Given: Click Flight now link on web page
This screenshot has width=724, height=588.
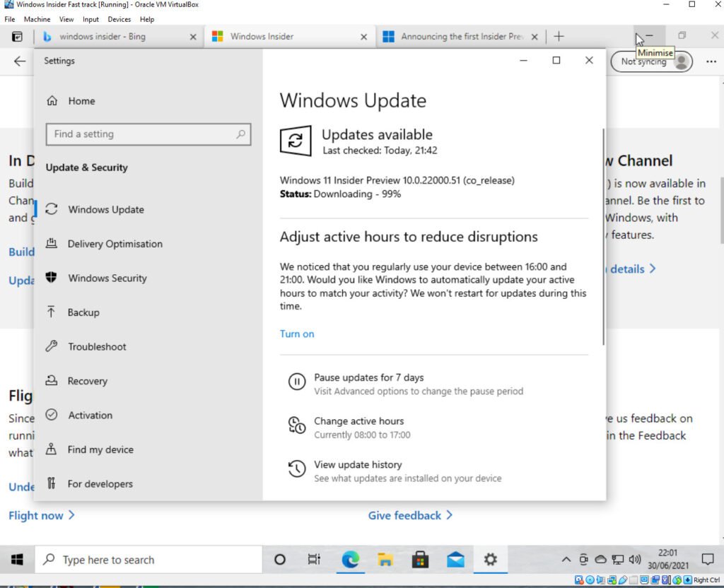Looking at the screenshot, I should [x=42, y=515].
